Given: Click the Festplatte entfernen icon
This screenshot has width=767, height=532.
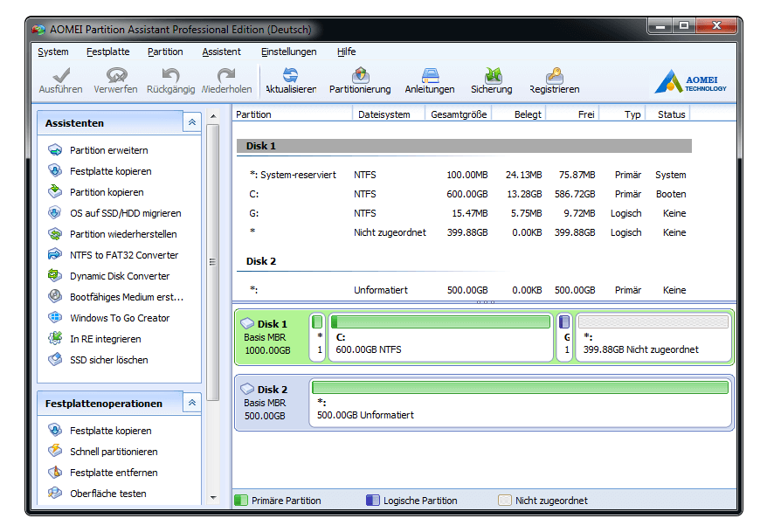Looking at the screenshot, I should (55, 472).
